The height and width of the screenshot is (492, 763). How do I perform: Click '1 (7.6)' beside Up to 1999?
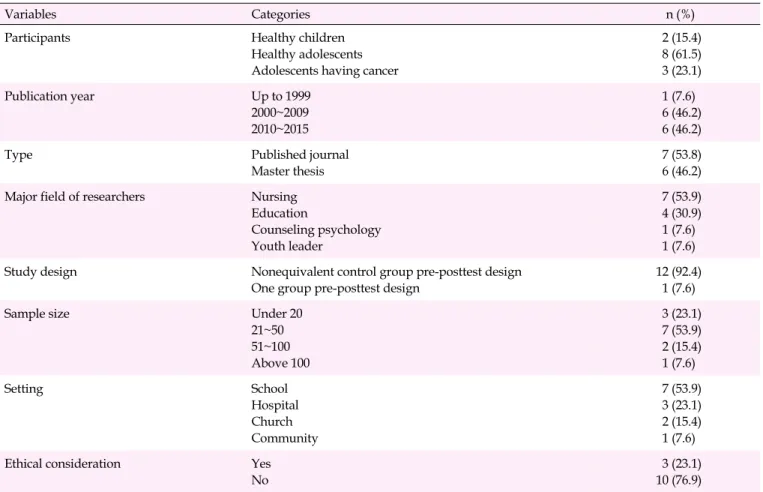[x=678, y=96]
